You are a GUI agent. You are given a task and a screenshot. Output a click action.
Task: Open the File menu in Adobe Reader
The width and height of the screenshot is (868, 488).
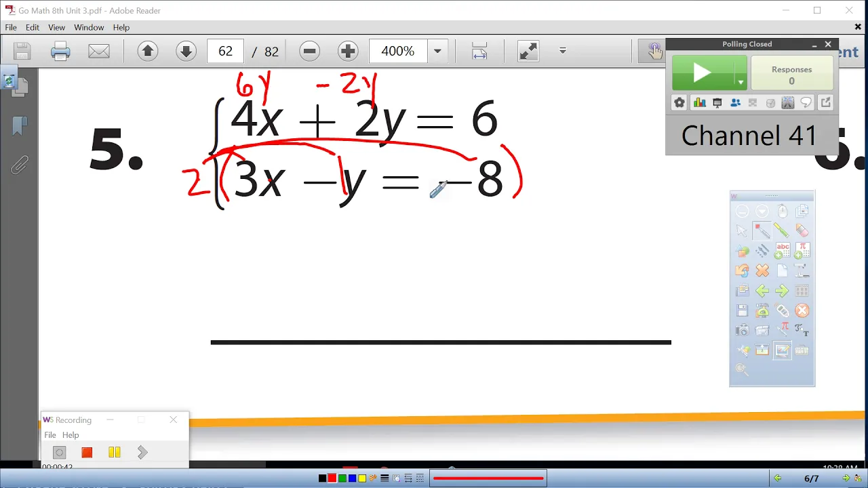pyautogui.click(x=11, y=27)
